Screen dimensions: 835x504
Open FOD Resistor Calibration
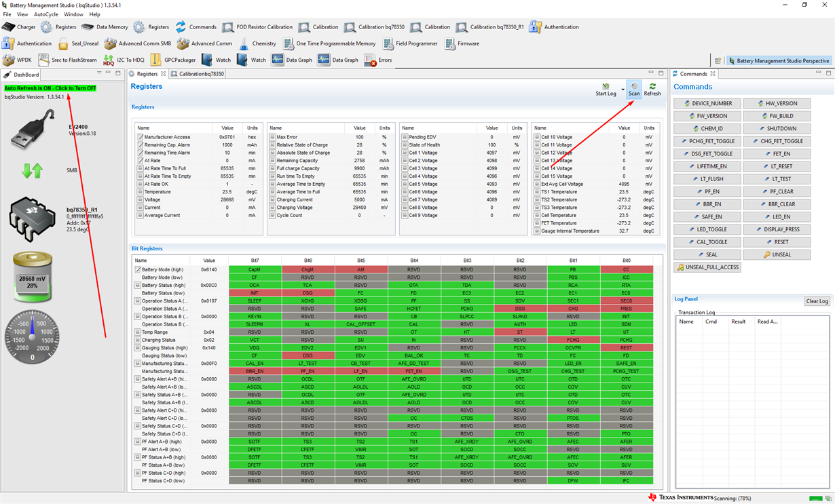257,27
